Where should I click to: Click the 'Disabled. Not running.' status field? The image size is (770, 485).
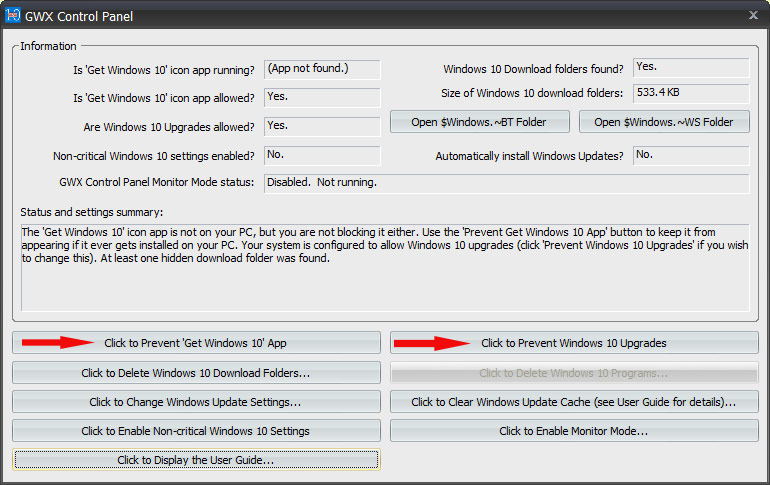507,183
